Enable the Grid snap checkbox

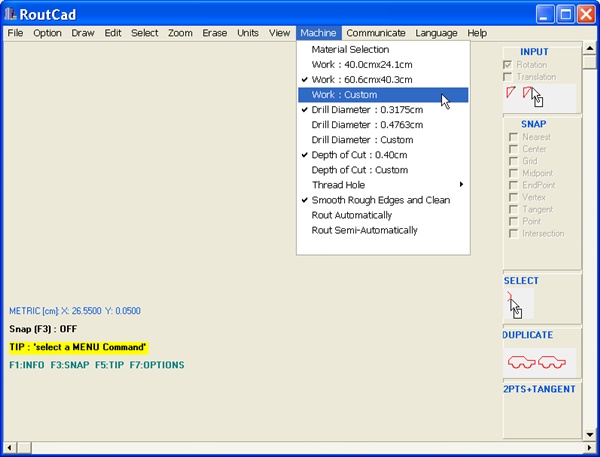[514, 161]
